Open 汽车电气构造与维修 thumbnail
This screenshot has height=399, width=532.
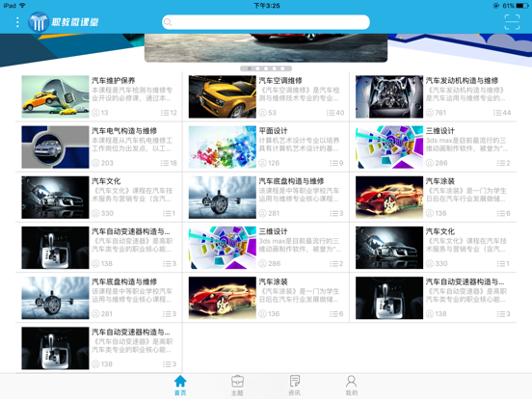[55, 146]
